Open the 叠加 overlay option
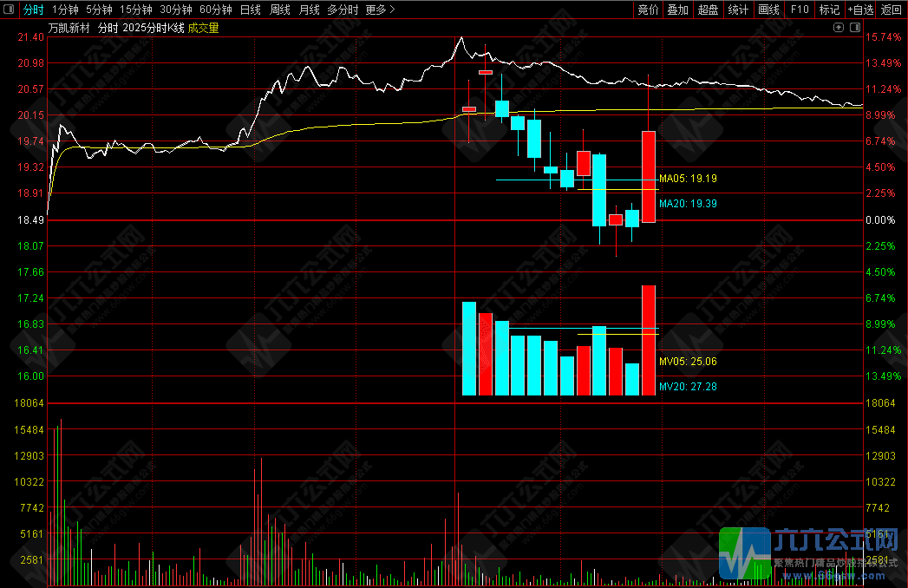The width and height of the screenshot is (908, 588). [677, 10]
